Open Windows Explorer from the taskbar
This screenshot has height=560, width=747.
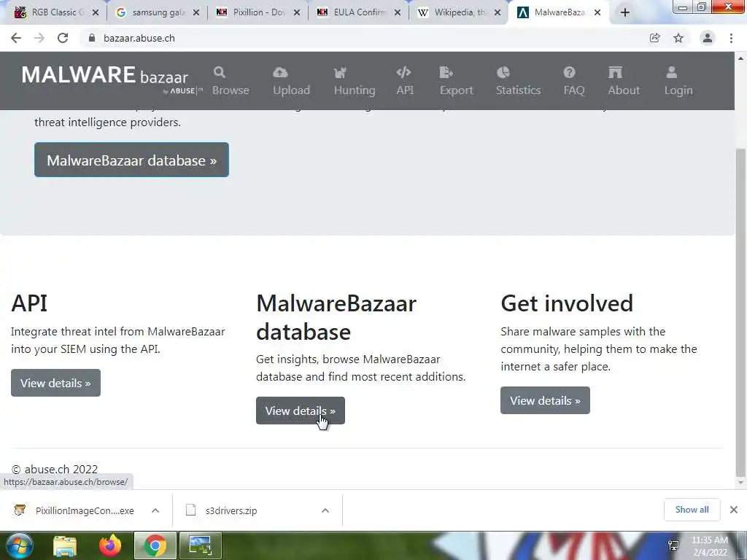tap(65, 545)
